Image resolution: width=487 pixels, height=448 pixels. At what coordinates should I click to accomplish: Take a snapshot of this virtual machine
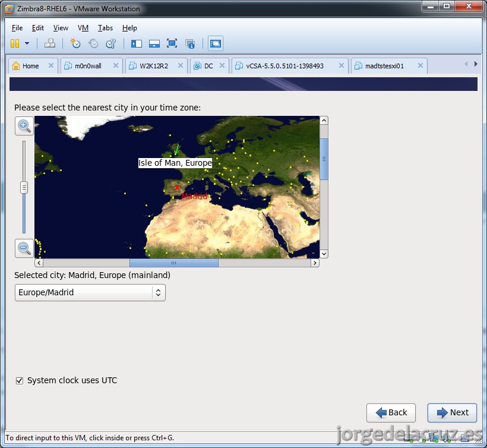(x=75, y=43)
